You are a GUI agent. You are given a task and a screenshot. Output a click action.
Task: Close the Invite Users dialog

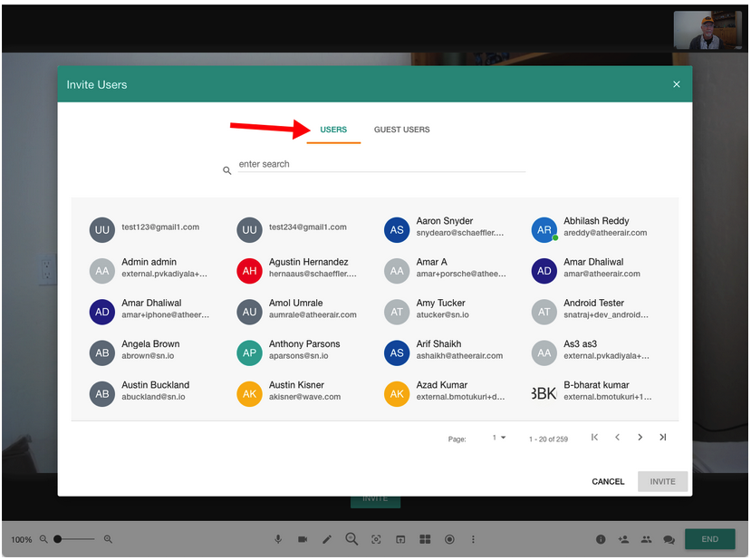[x=677, y=84]
